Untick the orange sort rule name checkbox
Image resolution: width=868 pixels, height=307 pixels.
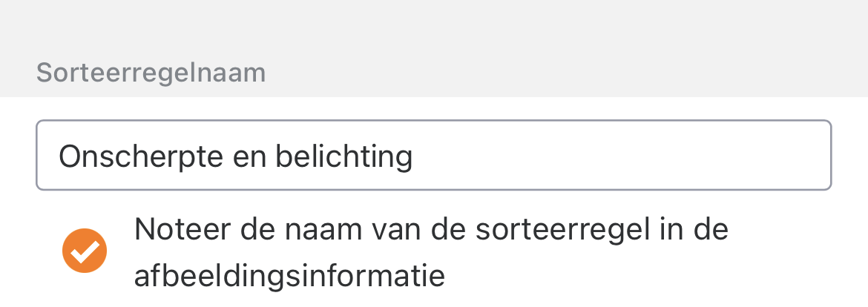coord(85,252)
